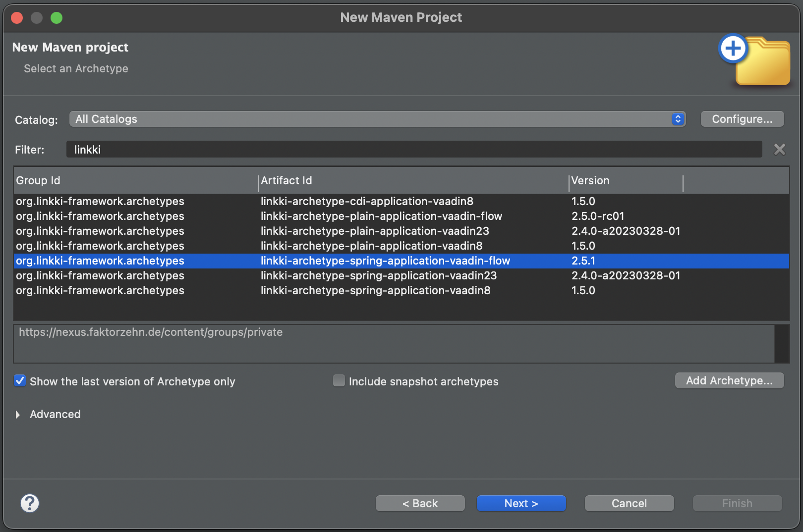Select linkki-archetype-plain-application-vaadin23 row

(x=401, y=231)
